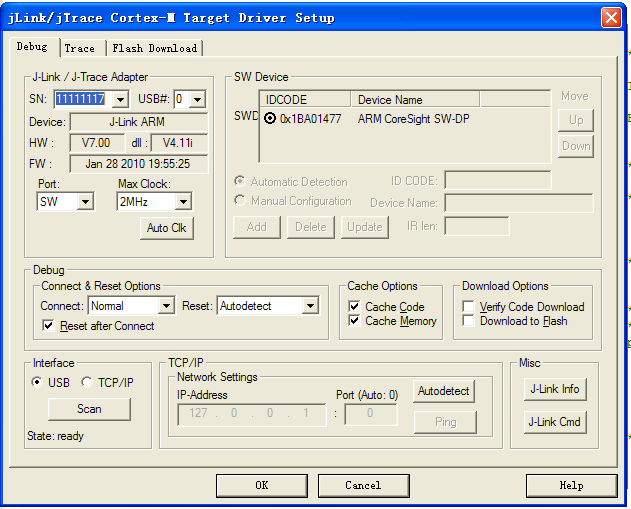The width and height of the screenshot is (631, 509).
Task: Open Help for driver setup
Action: 571,486
